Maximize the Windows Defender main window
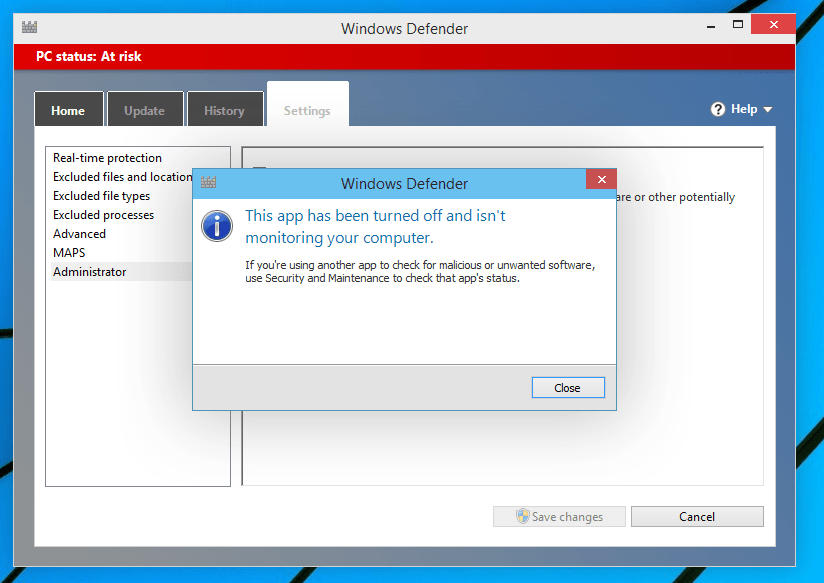The width and height of the screenshot is (824, 583). click(x=738, y=24)
